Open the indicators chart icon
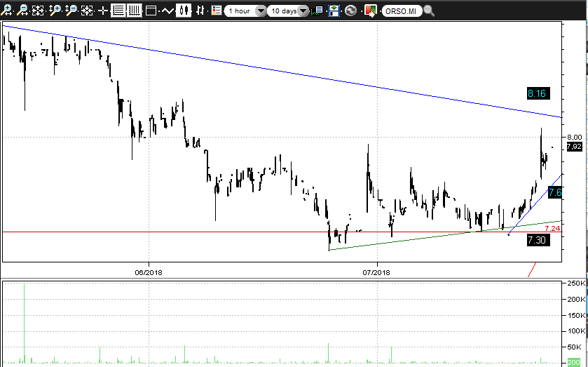 (x=317, y=11)
